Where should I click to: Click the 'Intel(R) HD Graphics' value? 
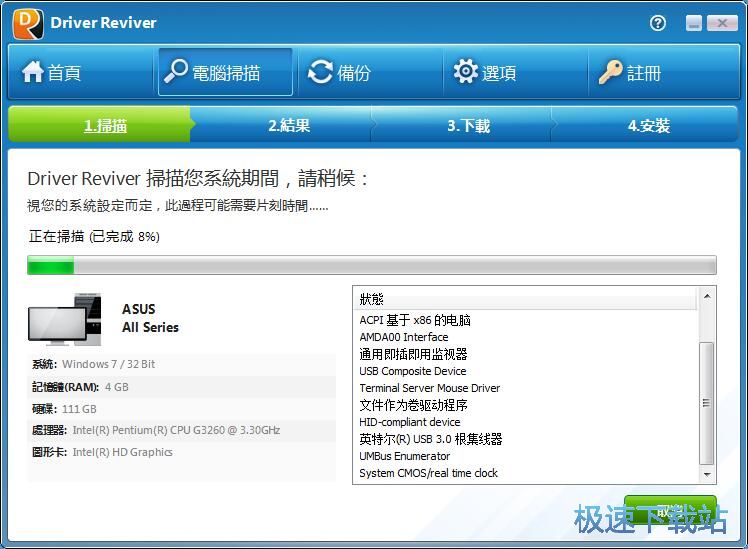[123, 452]
